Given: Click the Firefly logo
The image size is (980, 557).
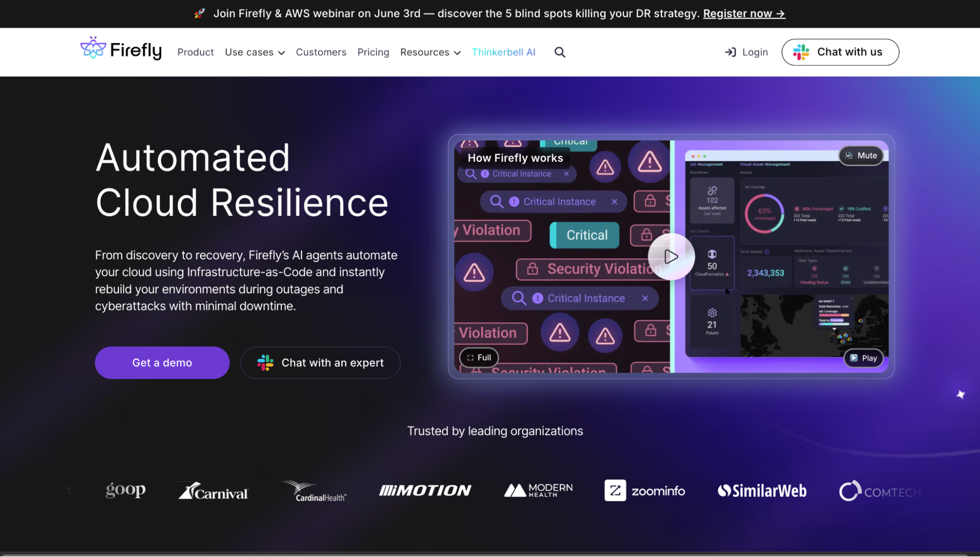Looking at the screenshot, I should (121, 49).
